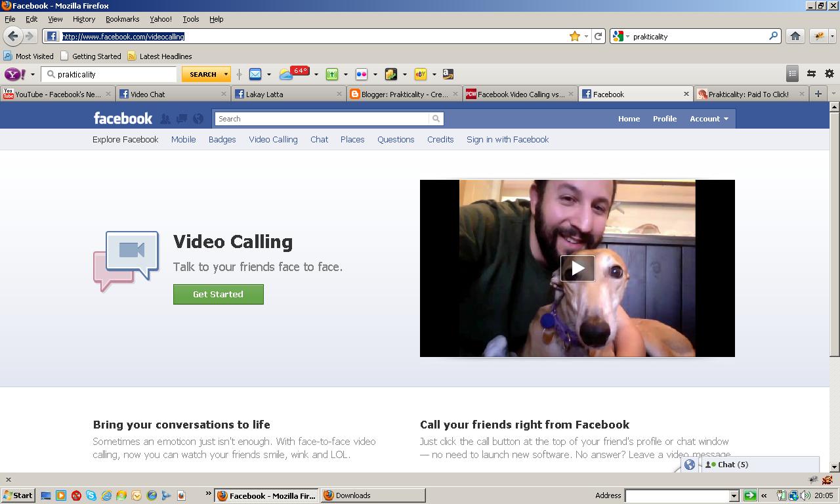Click the green Get Started button
840x504 pixels.
(219, 294)
